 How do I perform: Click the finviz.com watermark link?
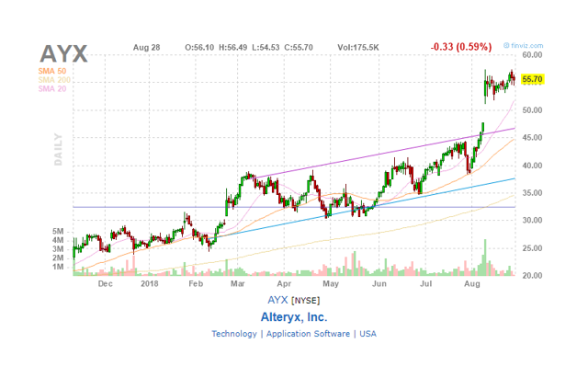tap(524, 45)
